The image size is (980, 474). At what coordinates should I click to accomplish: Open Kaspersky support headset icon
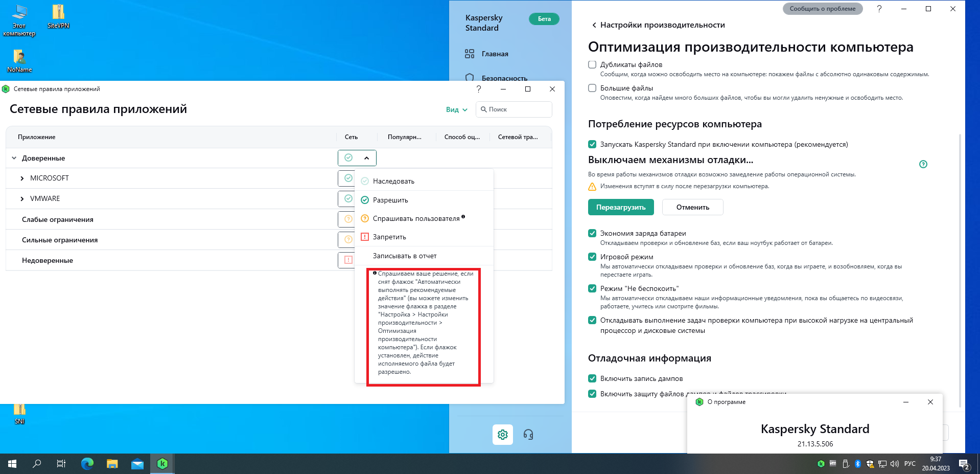click(528, 435)
